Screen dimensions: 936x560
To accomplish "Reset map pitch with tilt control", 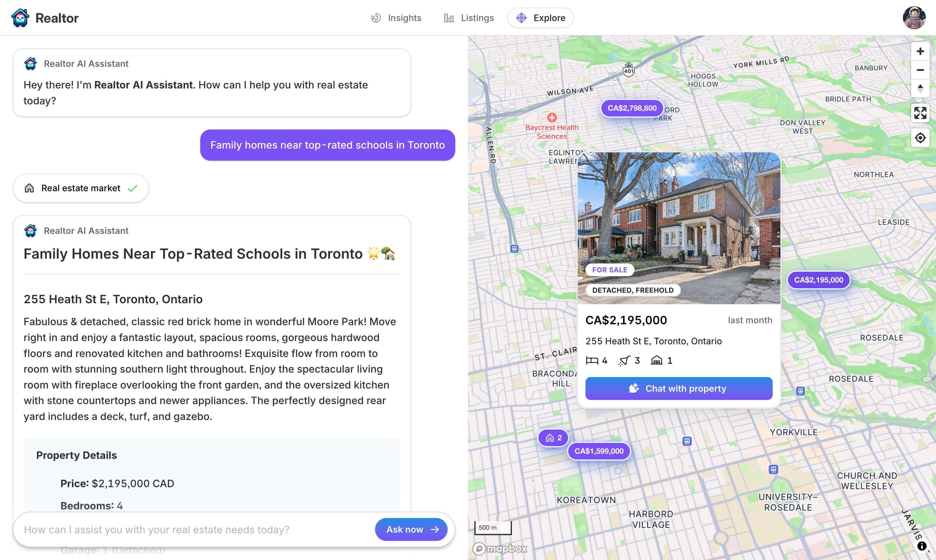I will click(x=920, y=89).
